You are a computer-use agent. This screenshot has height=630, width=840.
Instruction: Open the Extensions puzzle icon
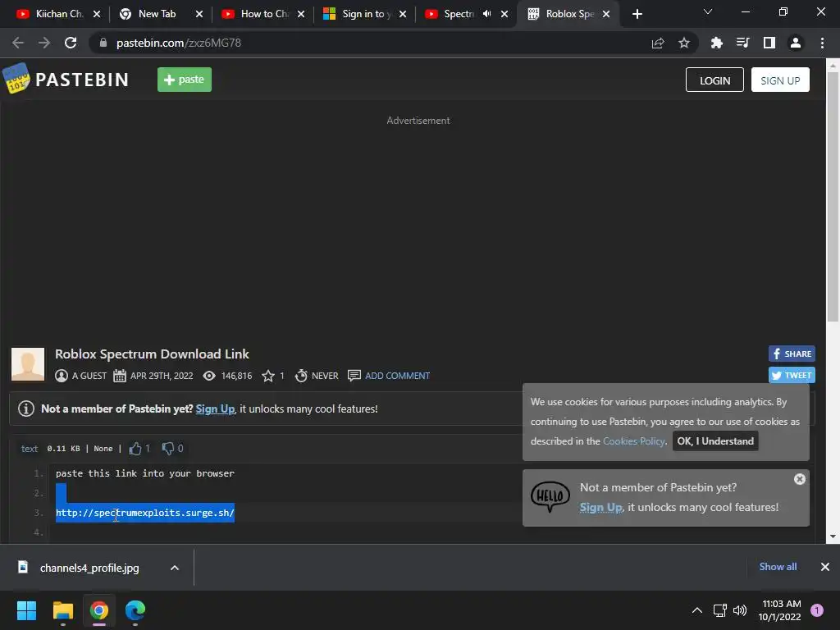(716, 43)
